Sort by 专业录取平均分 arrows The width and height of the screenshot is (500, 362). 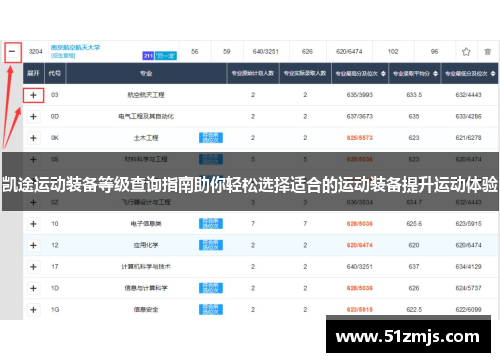click(x=435, y=74)
